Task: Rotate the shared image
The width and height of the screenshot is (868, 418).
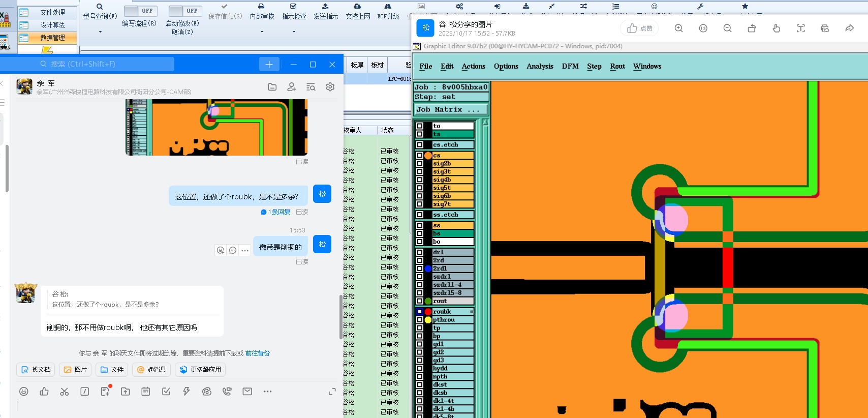Action: (752, 28)
